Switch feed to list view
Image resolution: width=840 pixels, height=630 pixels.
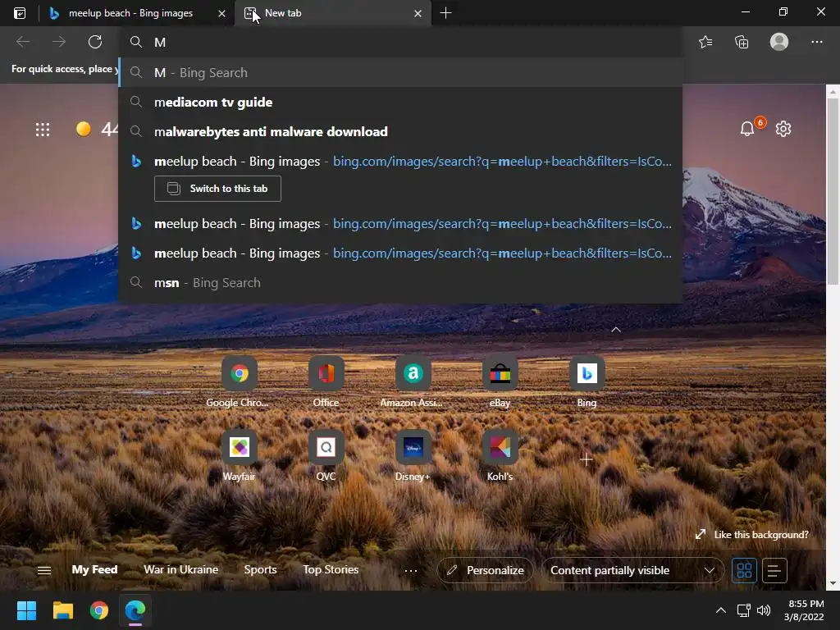(x=774, y=571)
